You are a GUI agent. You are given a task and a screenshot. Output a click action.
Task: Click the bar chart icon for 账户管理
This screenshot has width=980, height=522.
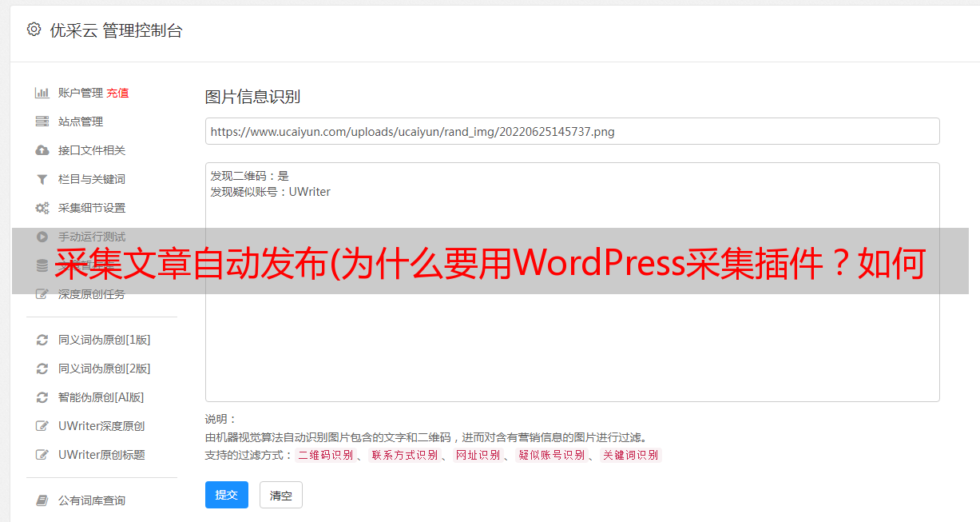click(42, 93)
